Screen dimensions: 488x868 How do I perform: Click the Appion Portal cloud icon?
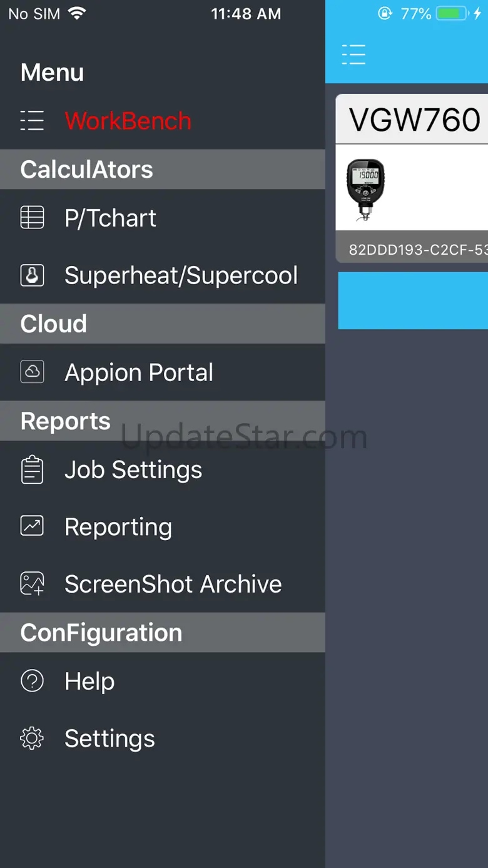coord(32,372)
